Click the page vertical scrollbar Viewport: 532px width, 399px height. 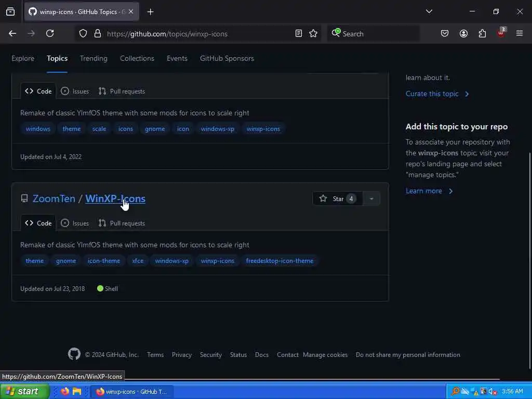(x=529, y=261)
